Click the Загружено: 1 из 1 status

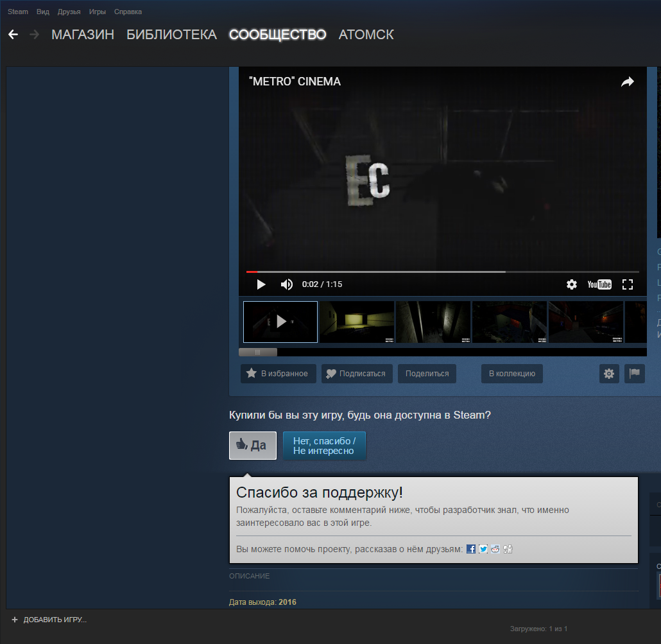(x=538, y=629)
